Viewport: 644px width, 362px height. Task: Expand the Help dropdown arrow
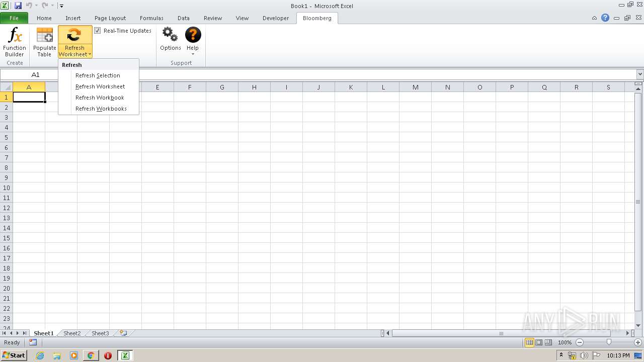[x=193, y=54]
